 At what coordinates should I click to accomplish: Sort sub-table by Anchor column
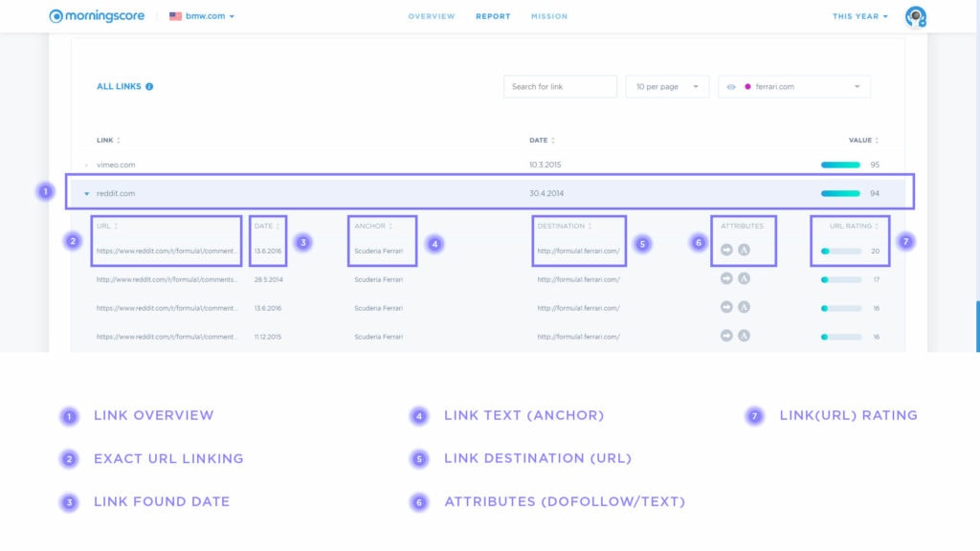click(373, 226)
